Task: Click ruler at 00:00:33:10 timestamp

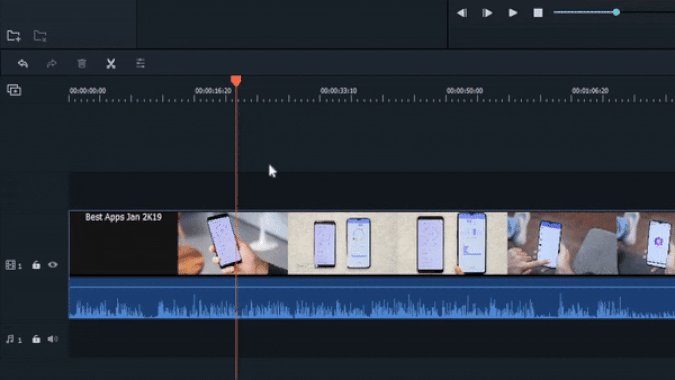Action: click(338, 91)
